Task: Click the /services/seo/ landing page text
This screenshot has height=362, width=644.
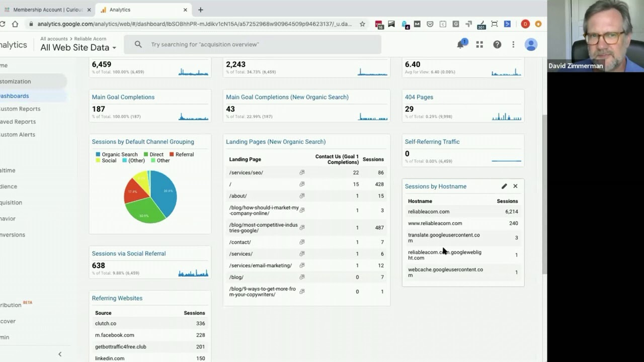Action: click(246, 172)
